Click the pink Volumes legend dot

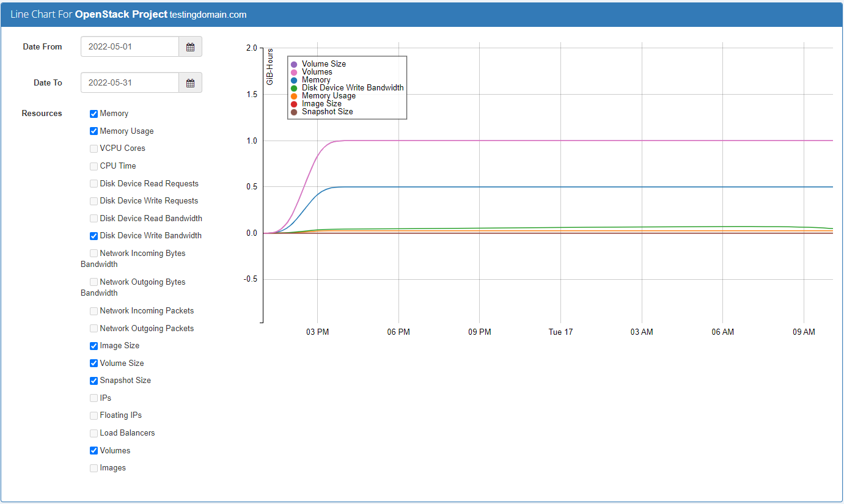pyautogui.click(x=294, y=72)
